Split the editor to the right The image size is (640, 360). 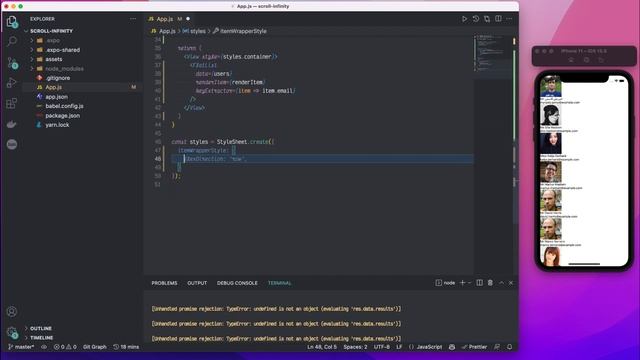498,19
